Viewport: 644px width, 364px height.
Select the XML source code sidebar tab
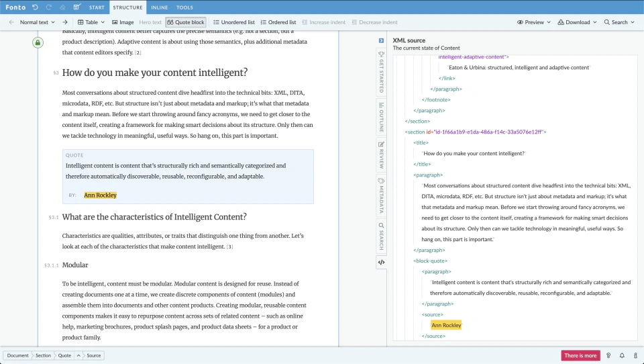(x=381, y=263)
